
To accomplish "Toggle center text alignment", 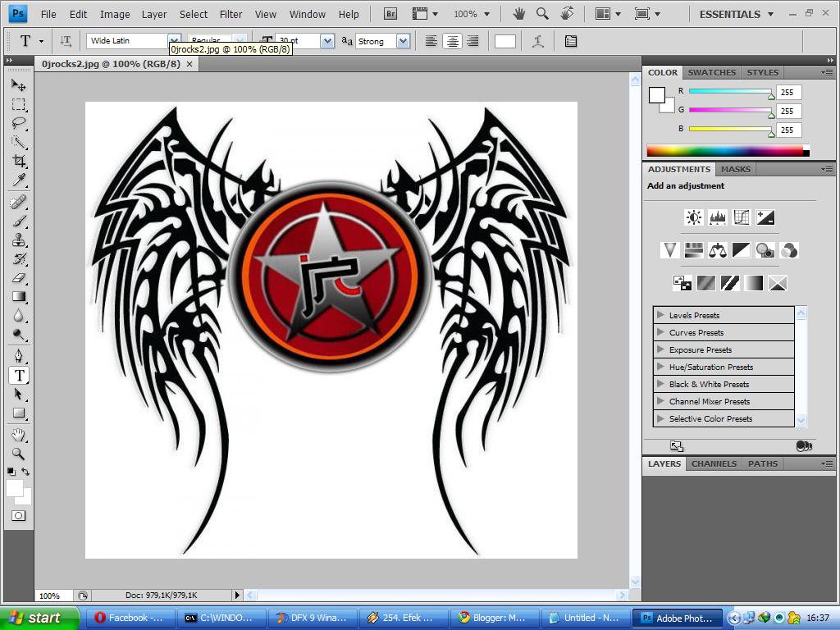I will click(x=452, y=40).
